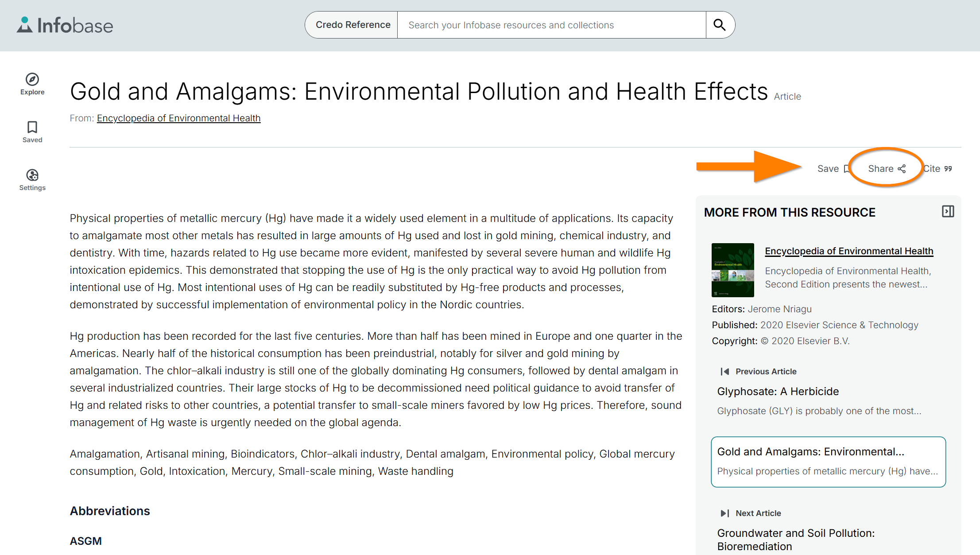The width and height of the screenshot is (980, 555).
Task: Click the Cite quotation icon
Action: coord(948,169)
